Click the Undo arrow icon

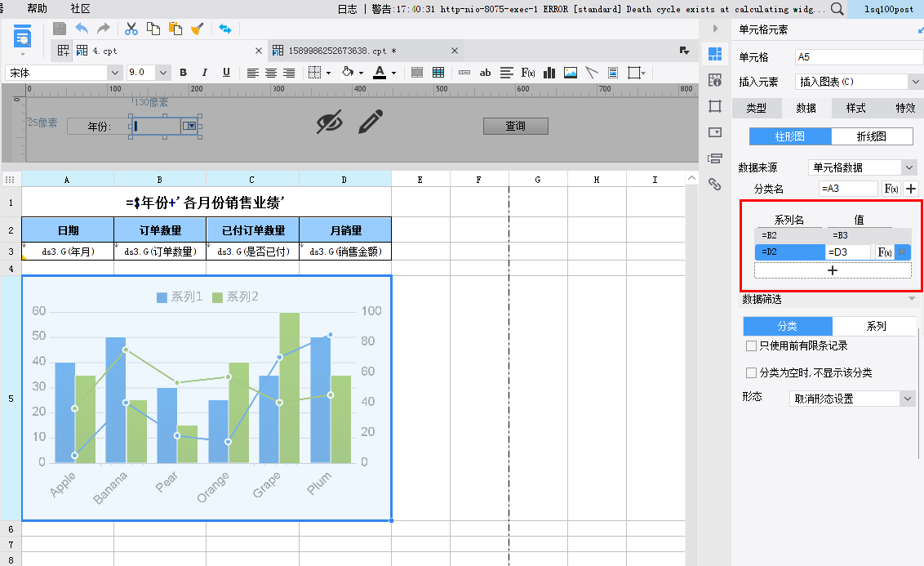[x=82, y=29]
